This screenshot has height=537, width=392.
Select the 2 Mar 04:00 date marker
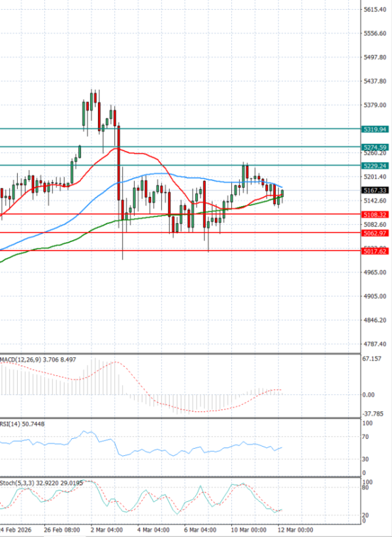click(108, 529)
